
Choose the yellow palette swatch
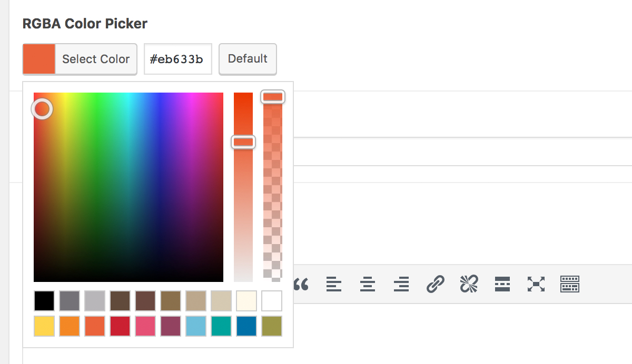[x=44, y=326]
